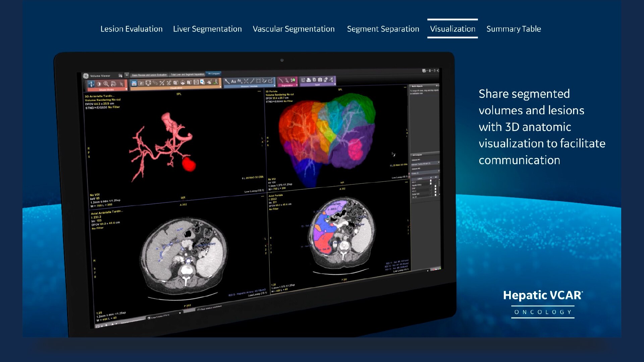Click the camera snapshot export icon
Image resolution: width=644 pixels, height=362 pixels.
click(x=320, y=80)
